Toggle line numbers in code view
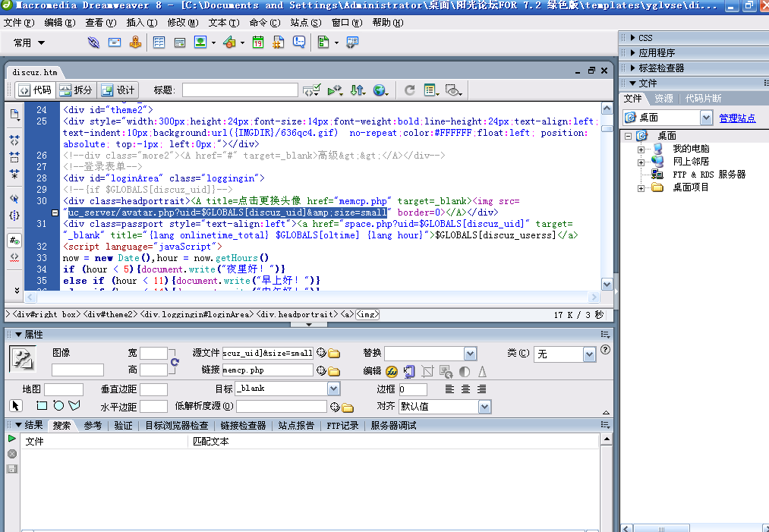Image resolution: width=769 pixels, height=532 pixels. coord(14,241)
